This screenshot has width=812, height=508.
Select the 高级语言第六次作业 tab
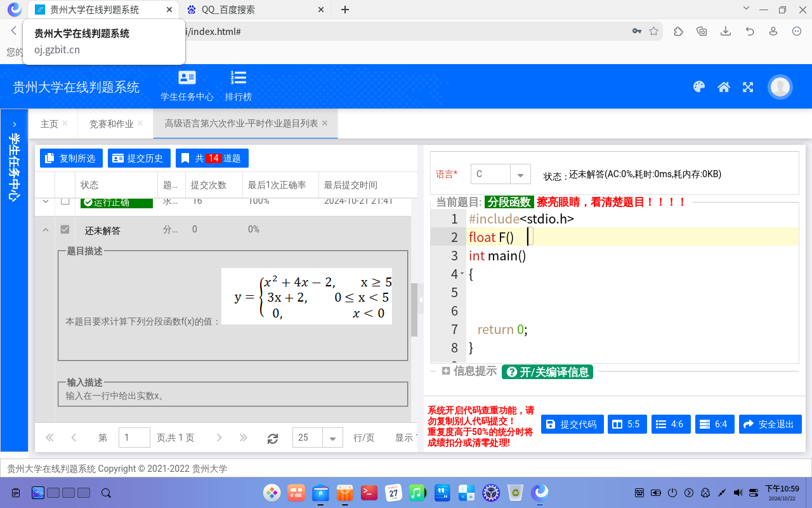[246, 123]
